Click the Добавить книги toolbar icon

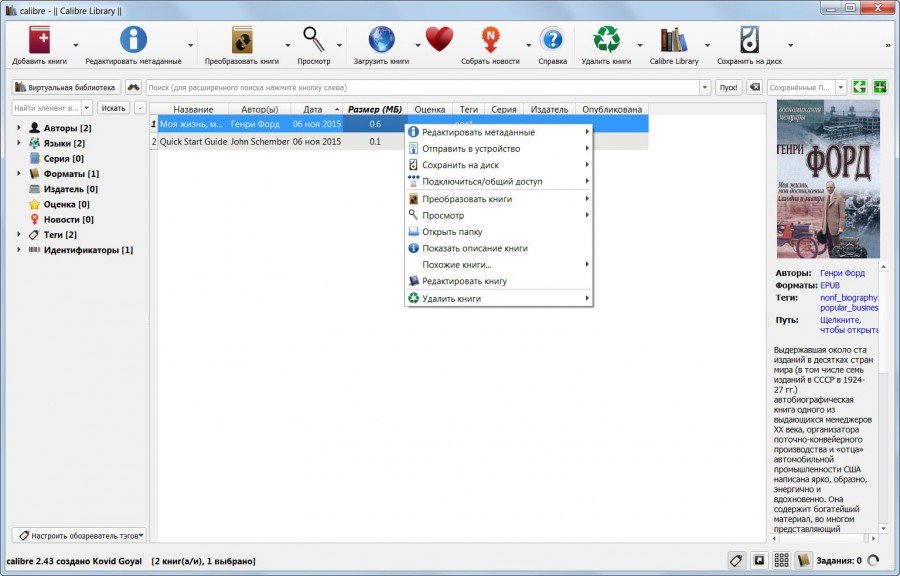(40, 41)
